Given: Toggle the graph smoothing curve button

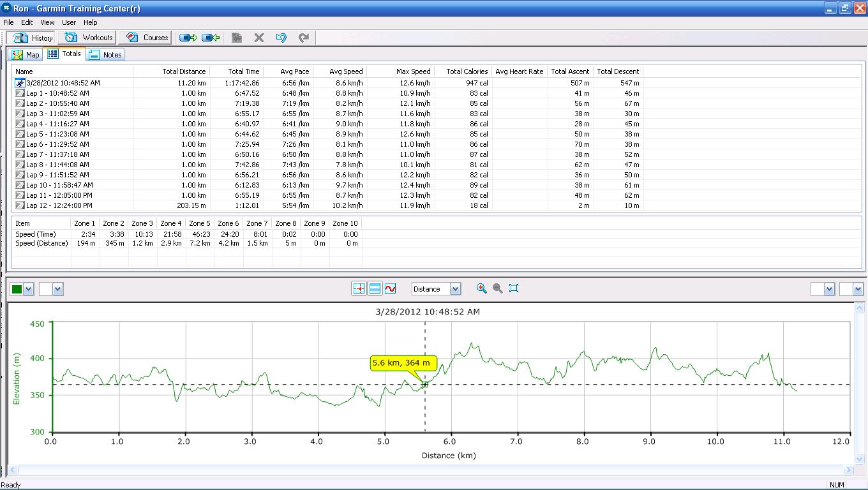Looking at the screenshot, I should coord(390,289).
